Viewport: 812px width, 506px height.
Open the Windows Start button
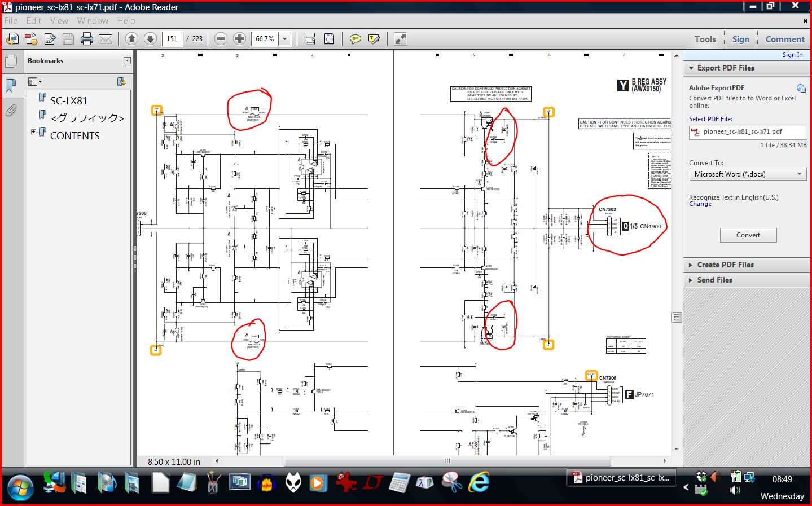coord(20,487)
